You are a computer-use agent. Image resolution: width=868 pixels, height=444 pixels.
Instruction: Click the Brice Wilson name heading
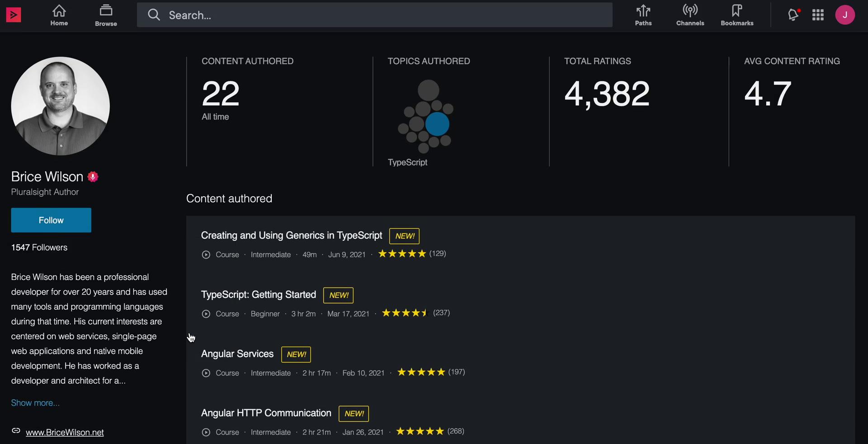tap(47, 177)
